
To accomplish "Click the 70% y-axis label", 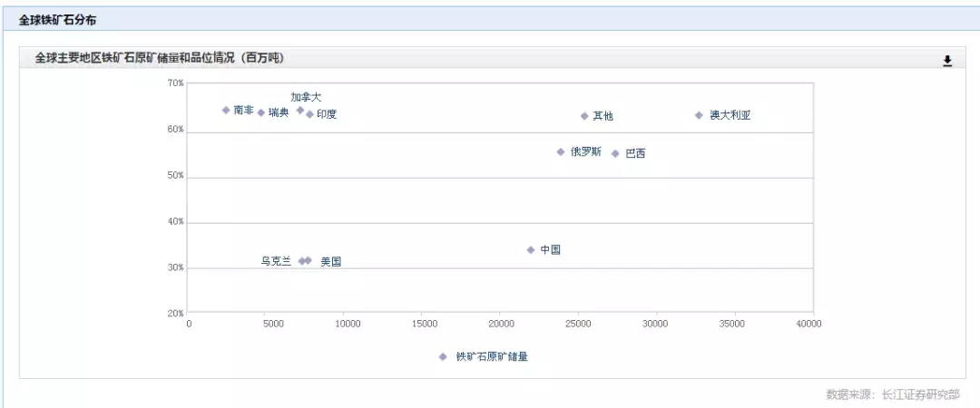I will (x=175, y=83).
